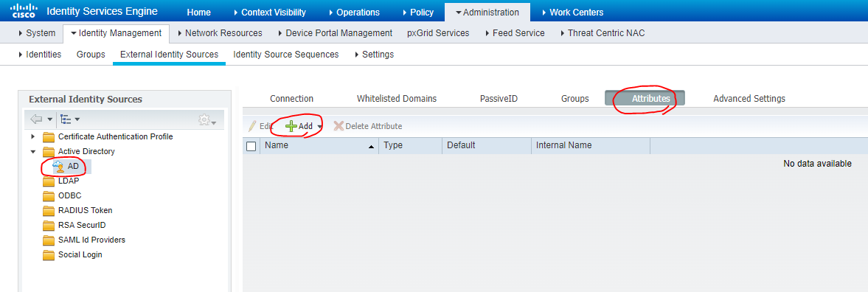The height and width of the screenshot is (292, 868).
Task: Select the Social Login label
Action: coord(80,255)
